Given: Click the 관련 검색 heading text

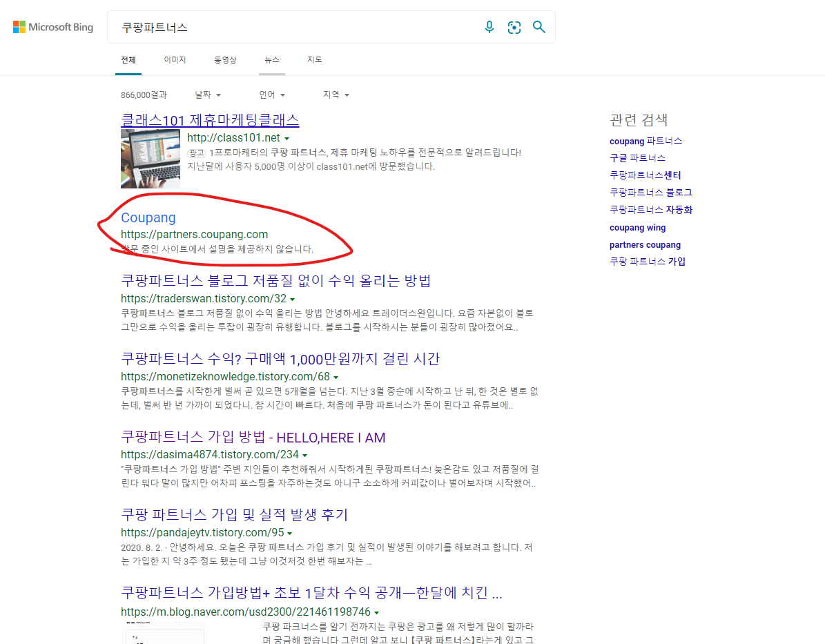Looking at the screenshot, I should pyautogui.click(x=638, y=120).
